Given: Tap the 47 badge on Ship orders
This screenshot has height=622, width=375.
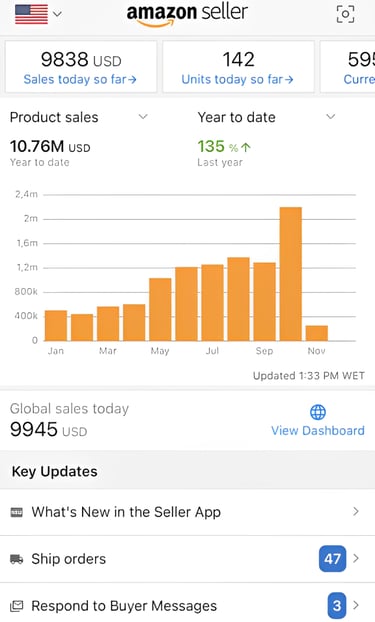Looking at the screenshot, I should (333, 559).
